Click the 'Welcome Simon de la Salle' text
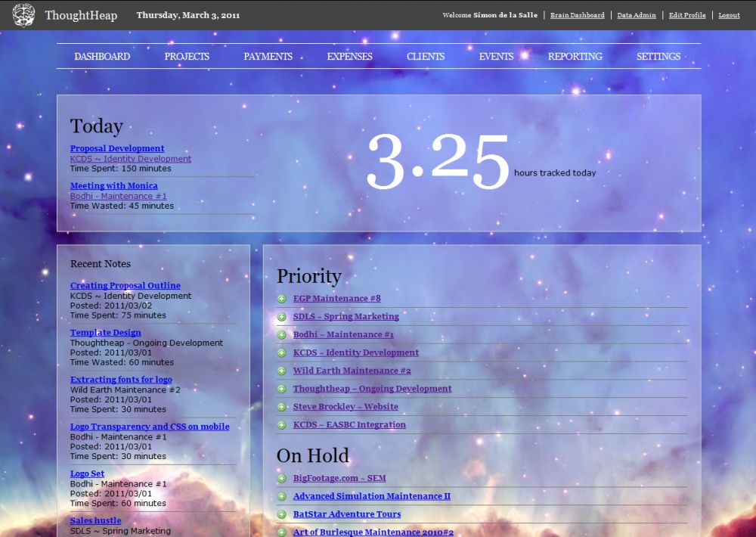The height and width of the screenshot is (537, 756). coord(490,15)
